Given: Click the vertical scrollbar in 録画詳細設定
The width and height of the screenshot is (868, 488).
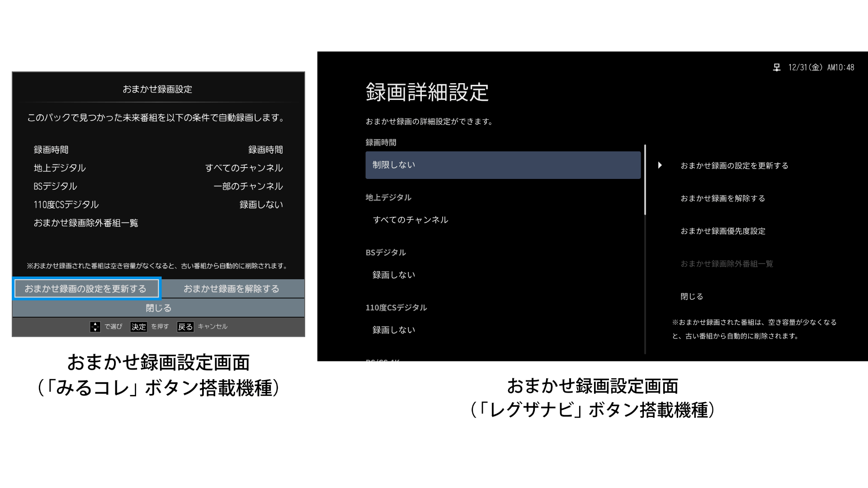Looking at the screenshot, I should tap(645, 181).
